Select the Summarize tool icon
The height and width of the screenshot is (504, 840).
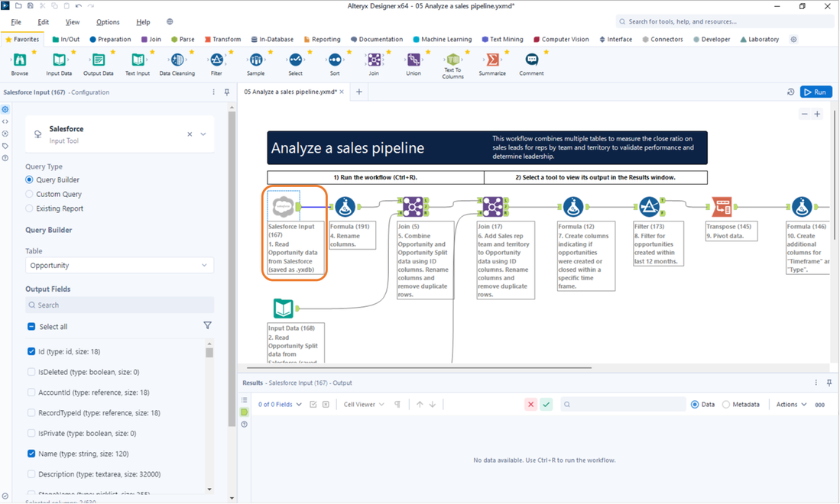[492, 60]
